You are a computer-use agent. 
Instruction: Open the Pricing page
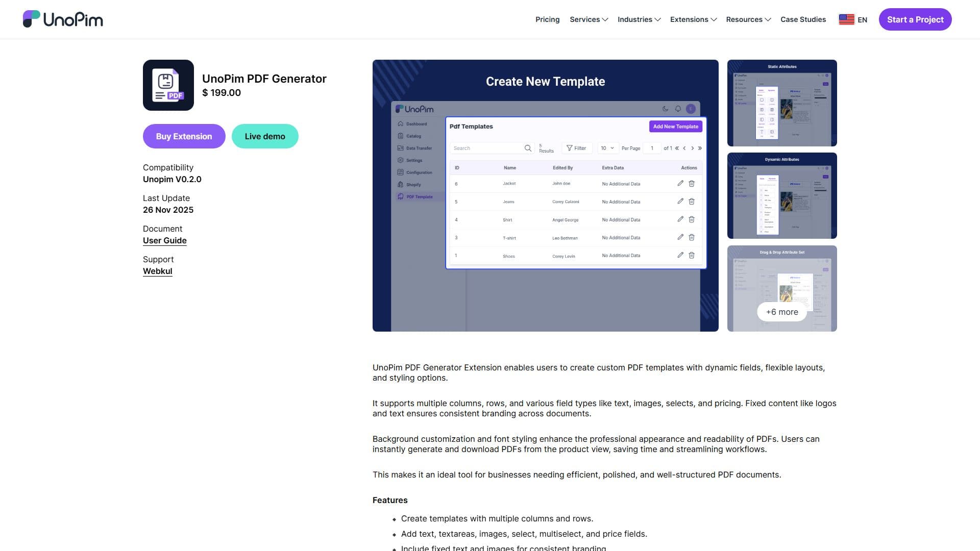point(547,19)
